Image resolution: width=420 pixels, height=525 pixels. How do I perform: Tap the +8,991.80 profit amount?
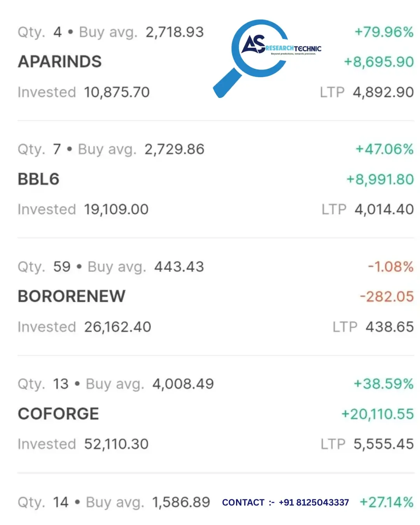point(380,179)
